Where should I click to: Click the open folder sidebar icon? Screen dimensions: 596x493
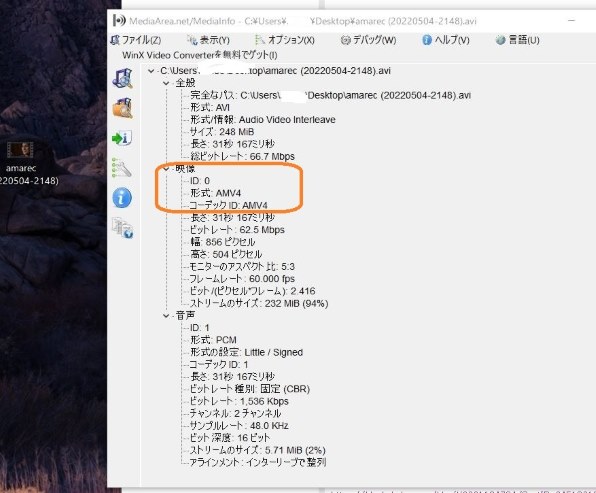[122, 108]
